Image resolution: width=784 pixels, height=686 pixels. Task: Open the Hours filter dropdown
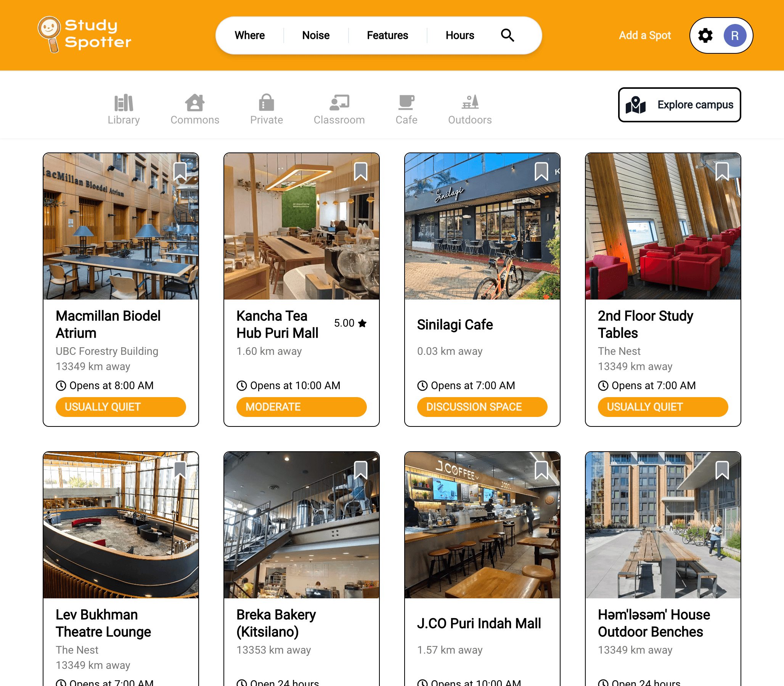click(x=460, y=35)
